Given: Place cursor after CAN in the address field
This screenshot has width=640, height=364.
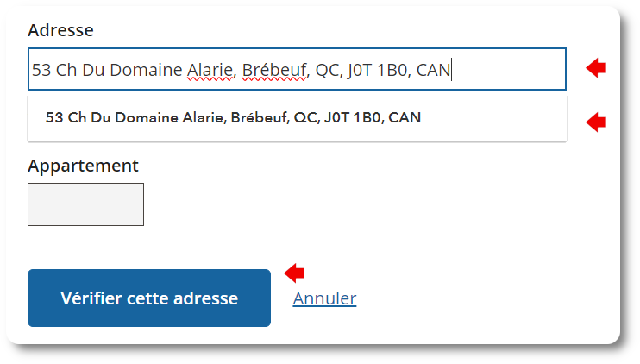Looking at the screenshot, I should [452, 70].
